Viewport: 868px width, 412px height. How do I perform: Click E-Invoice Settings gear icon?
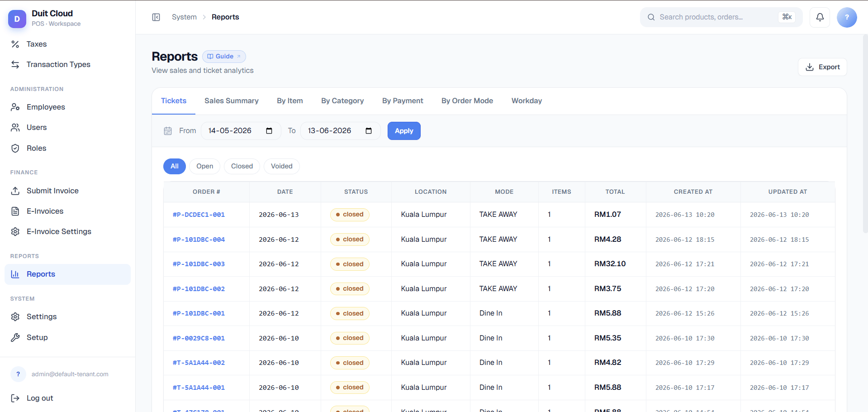coord(15,231)
